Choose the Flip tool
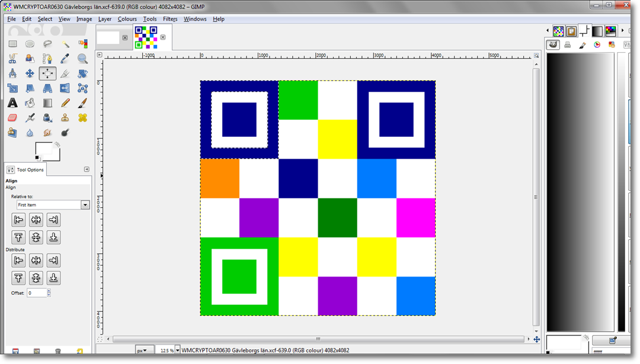 pyautogui.click(x=65, y=88)
